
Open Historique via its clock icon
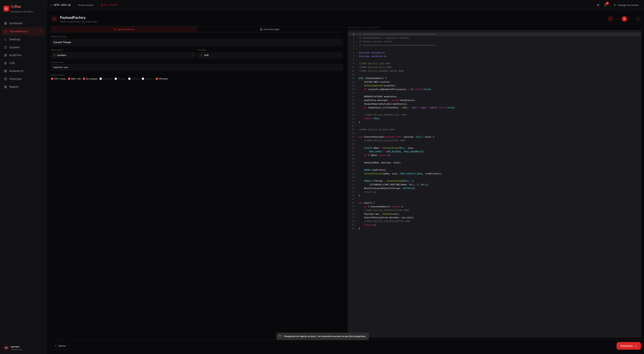(x=6, y=79)
